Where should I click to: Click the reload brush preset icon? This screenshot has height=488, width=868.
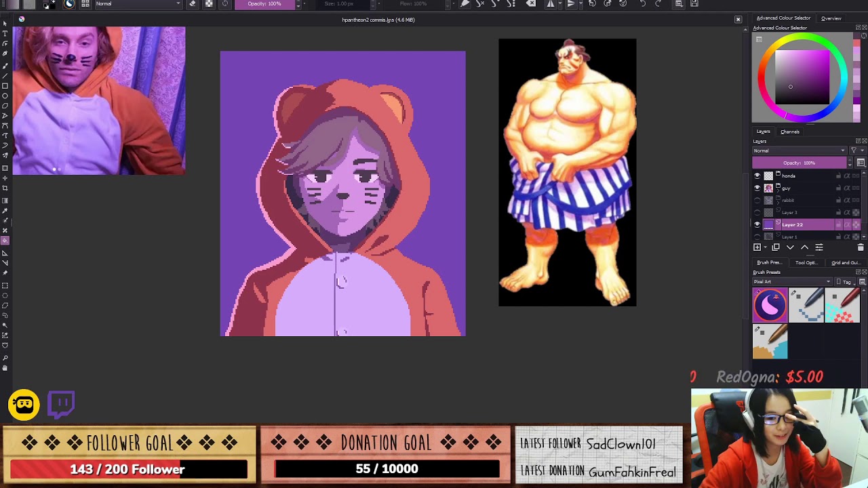pyautogui.click(x=225, y=4)
